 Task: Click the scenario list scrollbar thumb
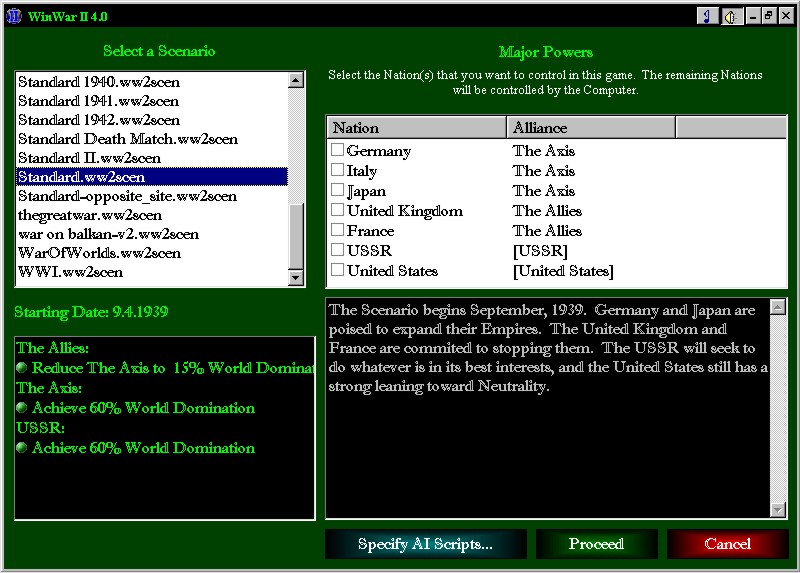pos(296,236)
